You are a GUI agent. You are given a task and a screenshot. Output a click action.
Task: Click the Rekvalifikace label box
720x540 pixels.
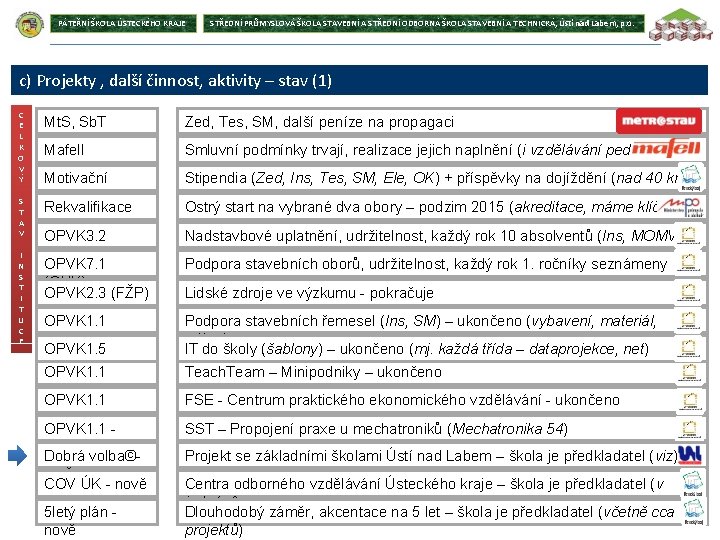coord(97,207)
